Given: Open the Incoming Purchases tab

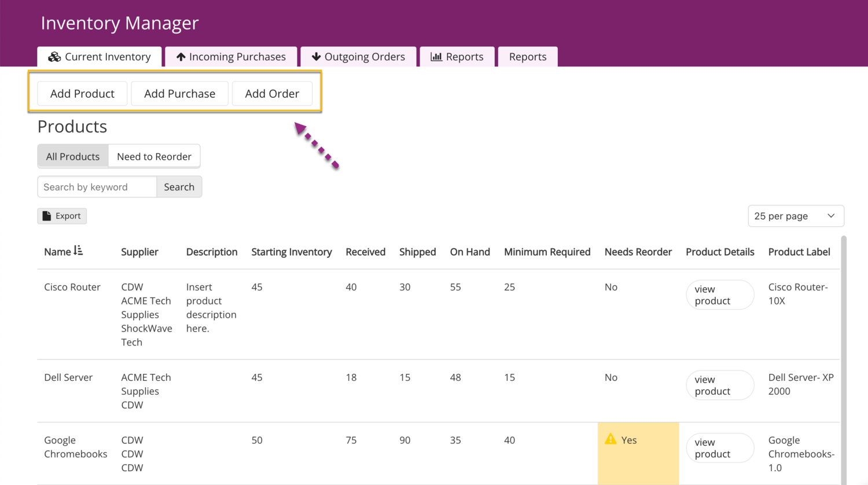Looking at the screenshot, I should pyautogui.click(x=231, y=57).
